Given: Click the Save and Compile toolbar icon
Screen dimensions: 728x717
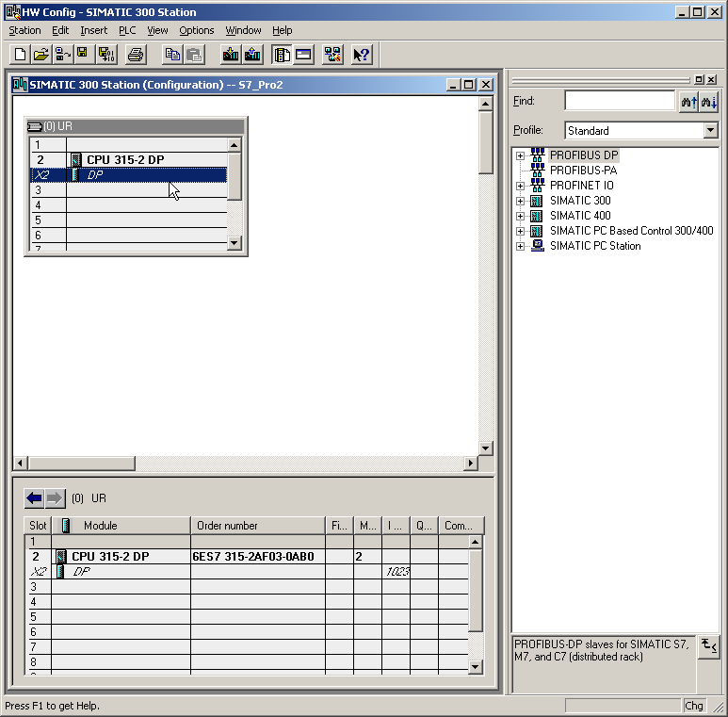Looking at the screenshot, I should [106, 55].
